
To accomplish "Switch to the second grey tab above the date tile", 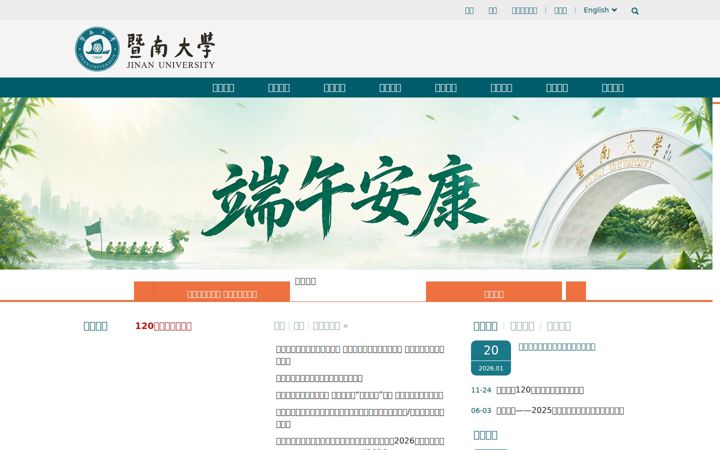I will pos(522,326).
